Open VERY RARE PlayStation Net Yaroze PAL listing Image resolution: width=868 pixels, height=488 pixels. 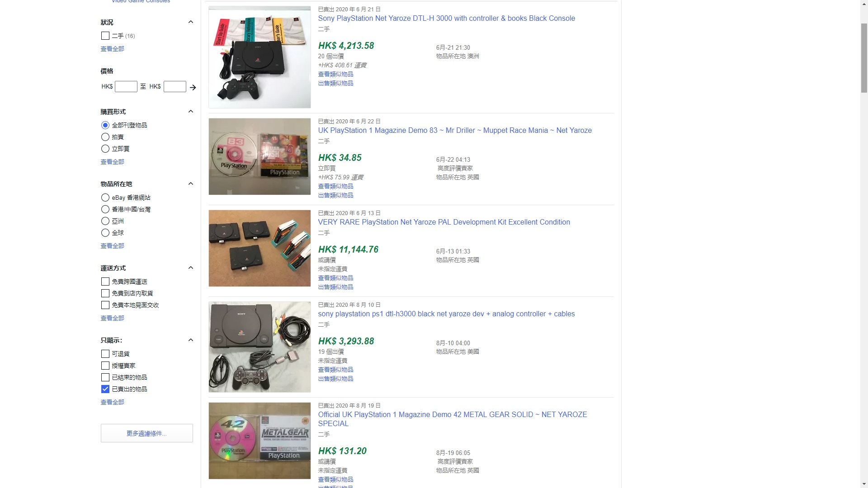coord(444,222)
